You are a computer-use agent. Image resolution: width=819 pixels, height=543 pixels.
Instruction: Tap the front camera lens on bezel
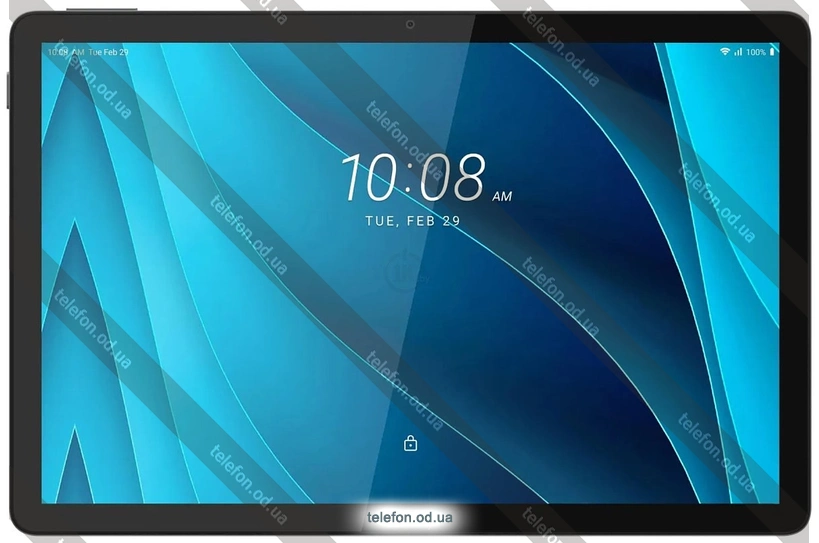(410, 24)
